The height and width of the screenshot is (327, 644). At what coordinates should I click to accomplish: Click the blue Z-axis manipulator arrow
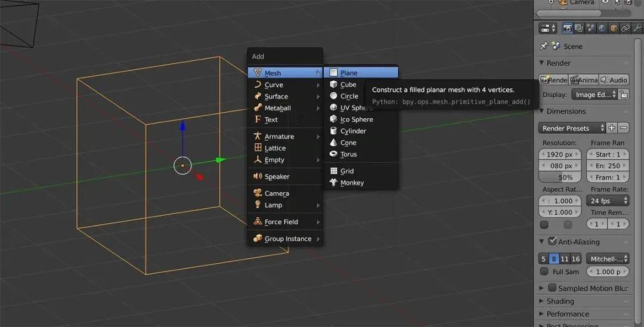[183, 126]
